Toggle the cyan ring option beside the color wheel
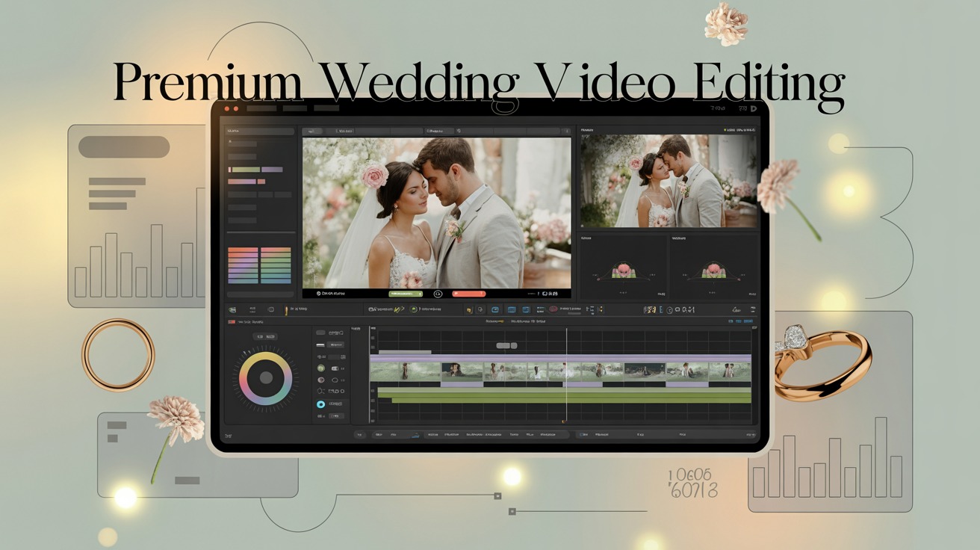Image resolution: width=980 pixels, height=550 pixels. (320, 404)
